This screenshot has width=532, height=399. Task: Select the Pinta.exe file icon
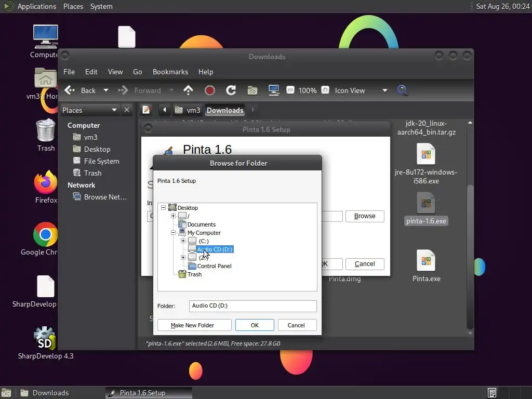pyautogui.click(x=426, y=261)
